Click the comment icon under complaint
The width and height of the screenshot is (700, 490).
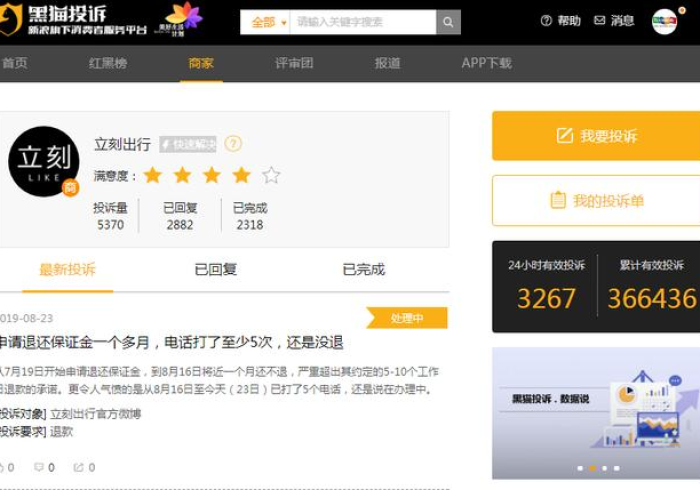[x=38, y=467]
